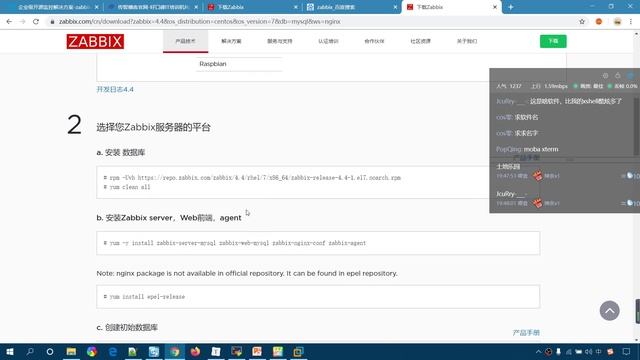Click the 安装 数据库 step heading

[x=121, y=152]
